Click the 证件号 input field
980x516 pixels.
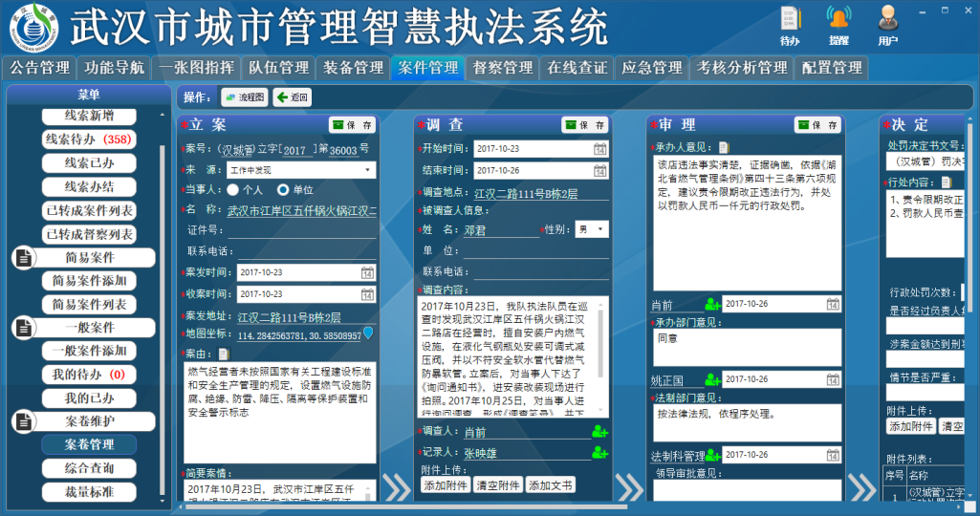[301, 230]
